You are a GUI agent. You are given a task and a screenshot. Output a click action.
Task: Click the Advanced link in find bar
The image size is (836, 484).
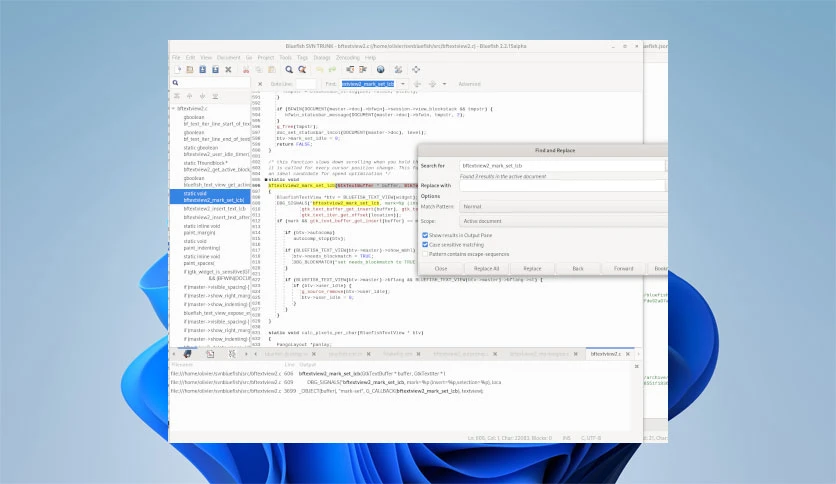(469, 84)
